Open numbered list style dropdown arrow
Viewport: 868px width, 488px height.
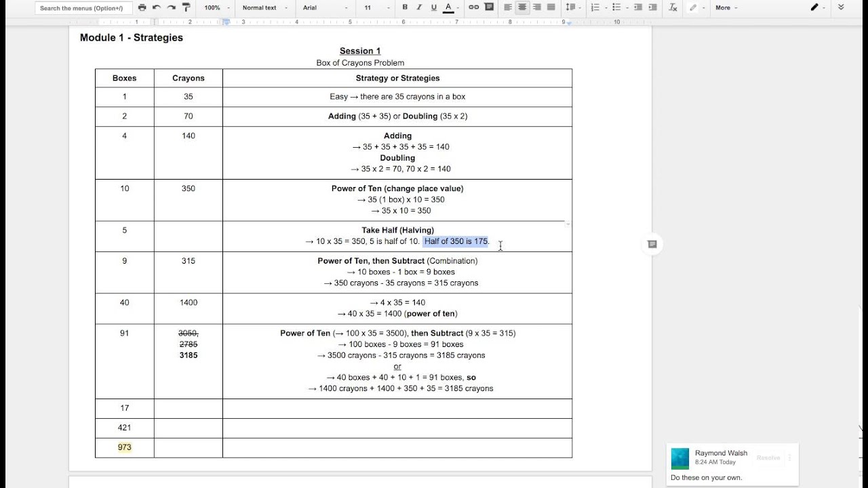coord(606,7)
